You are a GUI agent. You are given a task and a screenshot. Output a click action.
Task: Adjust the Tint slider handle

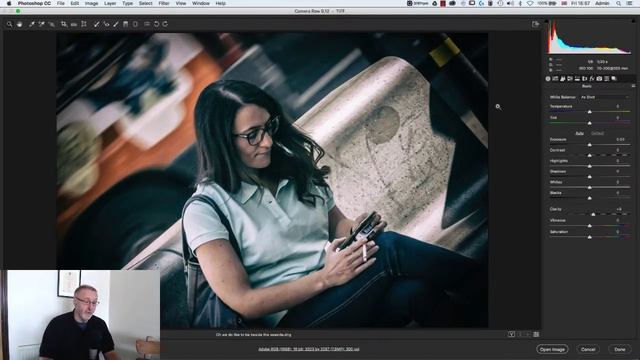click(589, 123)
